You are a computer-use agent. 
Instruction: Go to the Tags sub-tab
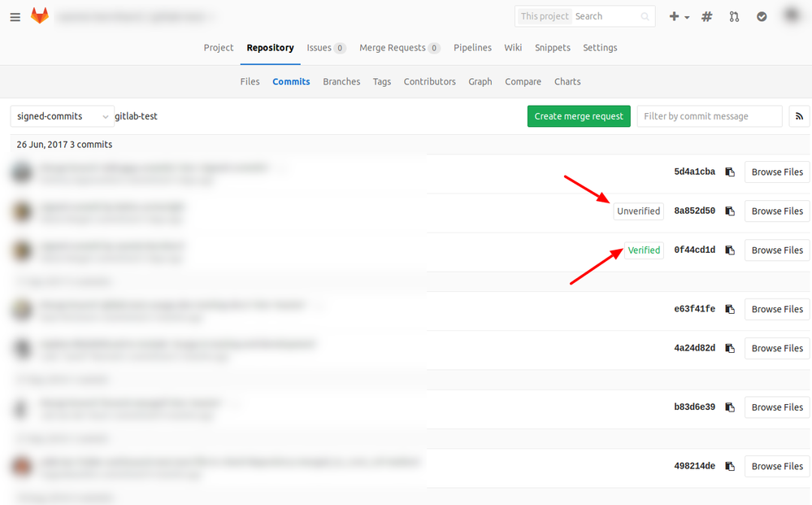coord(382,82)
